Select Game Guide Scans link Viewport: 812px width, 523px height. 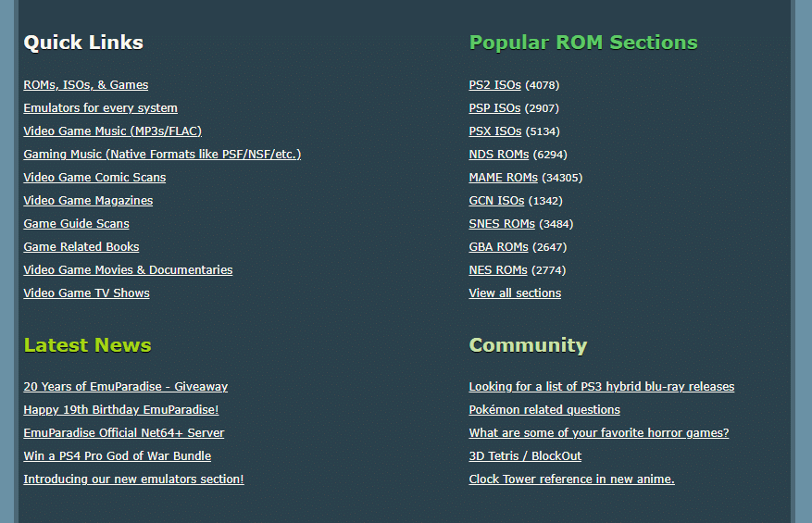(x=76, y=224)
